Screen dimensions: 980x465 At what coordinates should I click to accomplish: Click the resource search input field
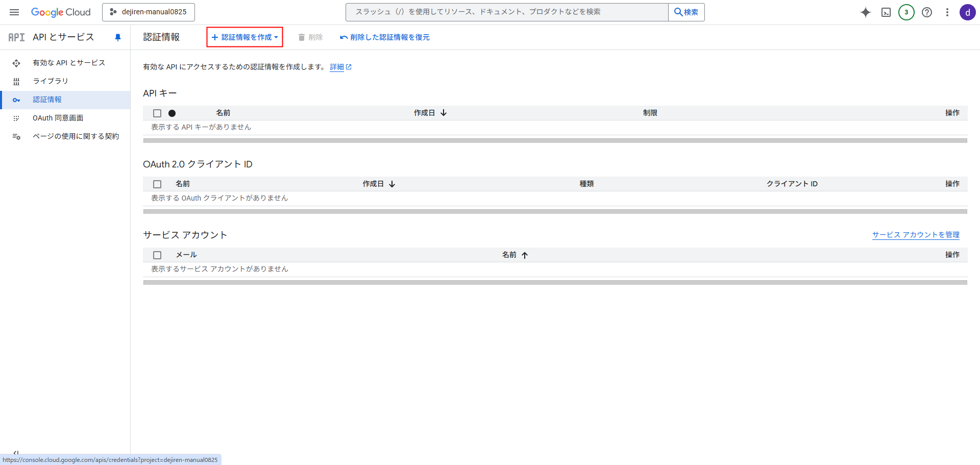click(506, 12)
